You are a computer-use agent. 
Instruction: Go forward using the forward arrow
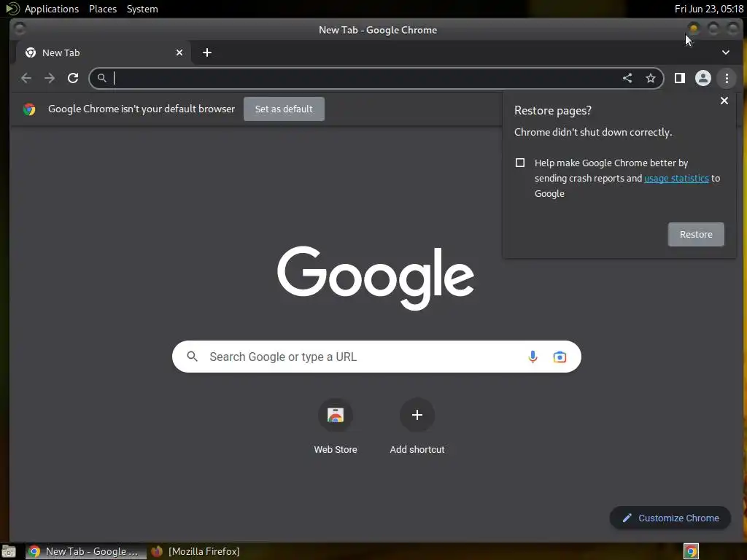tap(50, 78)
